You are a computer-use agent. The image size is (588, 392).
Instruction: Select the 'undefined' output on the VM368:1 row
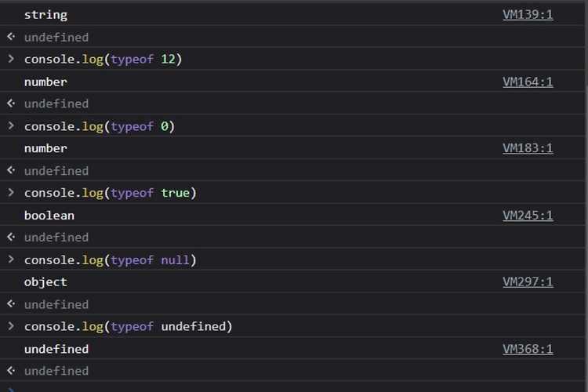click(x=56, y=349)
